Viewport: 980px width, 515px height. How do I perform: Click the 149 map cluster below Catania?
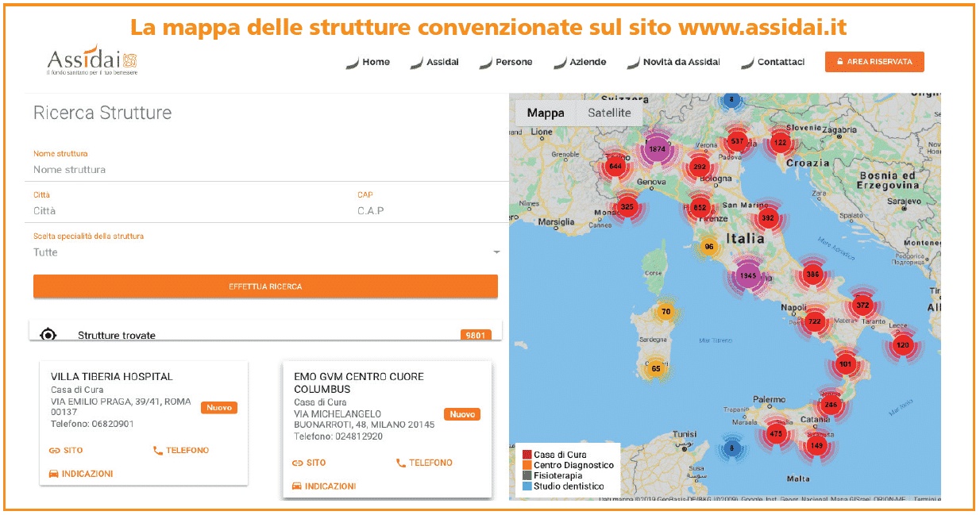pyautogui.click(x=816, y=445)
